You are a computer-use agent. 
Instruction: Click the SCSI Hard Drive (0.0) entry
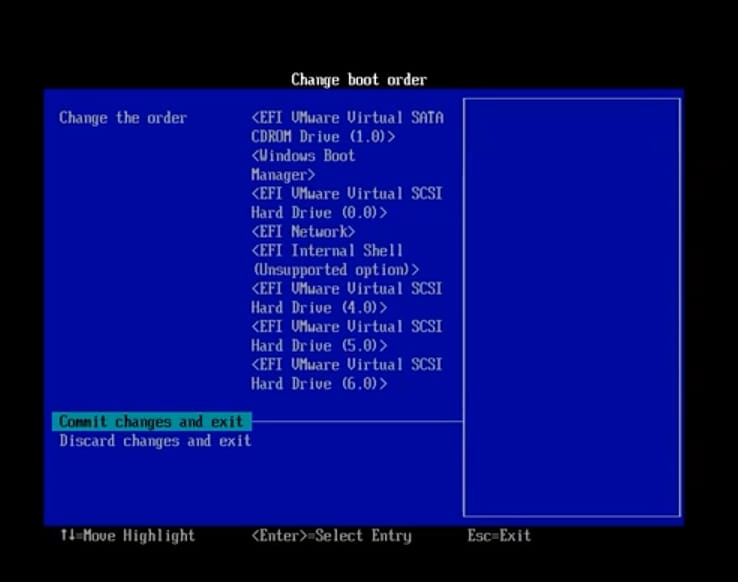click(x=346, y=203)
